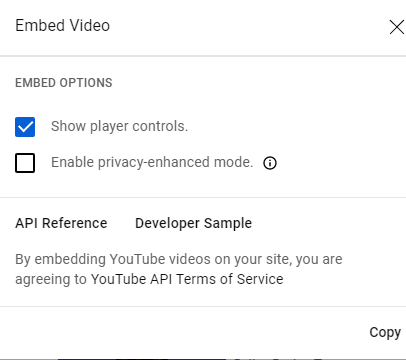Click the 'Show player controls.' label text
This screenshot has width=406, height=360.
pyautogui.click(x=119, y=126)
